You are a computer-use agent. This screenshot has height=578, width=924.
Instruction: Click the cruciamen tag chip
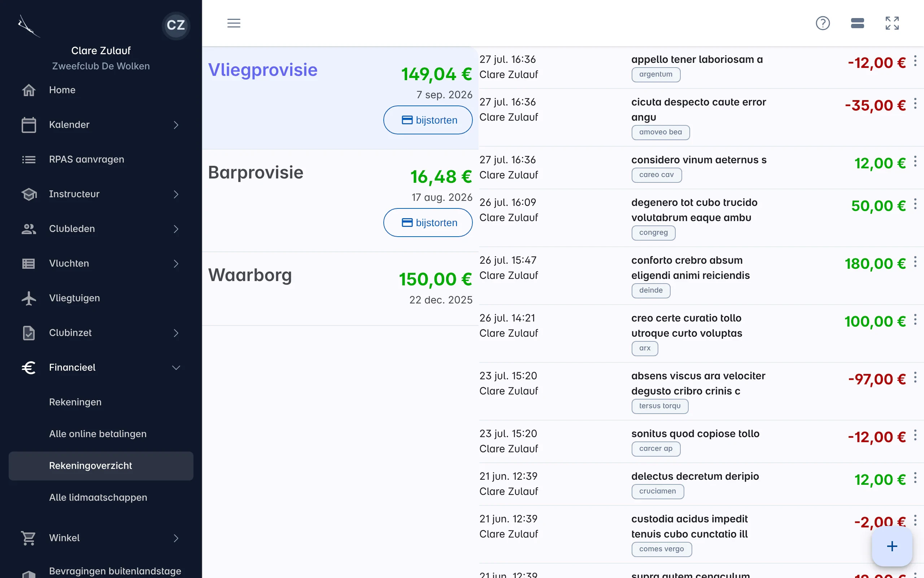658,491
